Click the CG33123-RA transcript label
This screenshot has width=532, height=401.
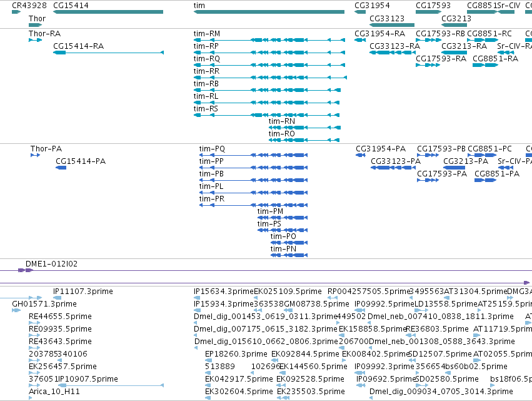pyautogui.click(x=394, y=46)
